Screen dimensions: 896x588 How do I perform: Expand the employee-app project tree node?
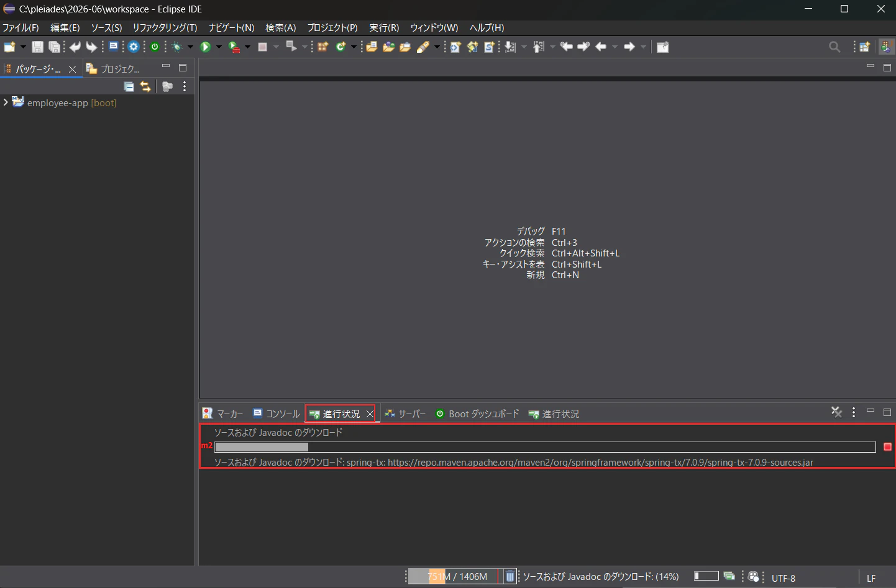coord(6,102)
